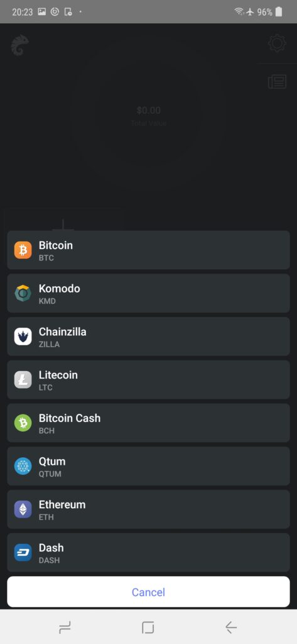This screenshot has width=297, height=644.
Task: Open settings via the gear icon
Action: (278, 43)
